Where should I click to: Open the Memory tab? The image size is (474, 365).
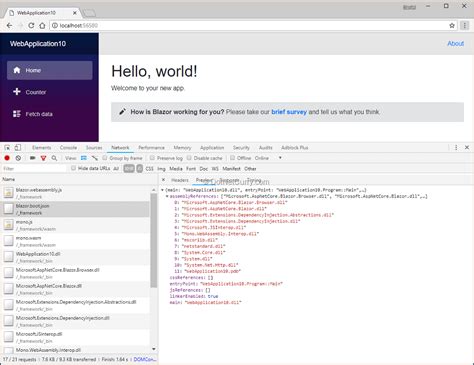click(182, 147)
